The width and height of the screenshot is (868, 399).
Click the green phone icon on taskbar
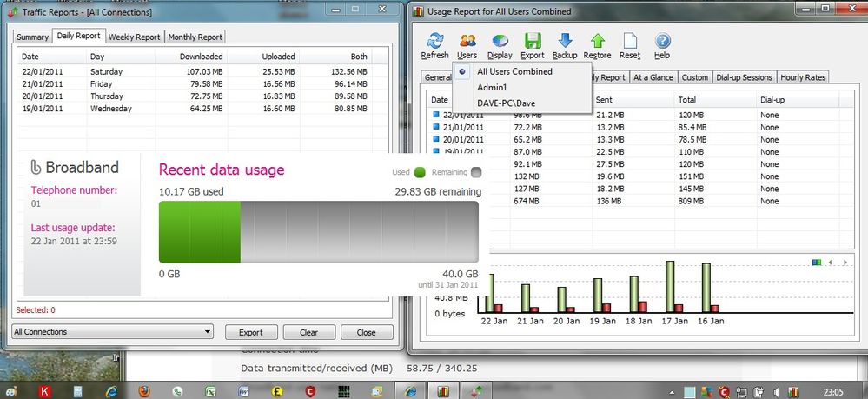click(x=178, y=390)
